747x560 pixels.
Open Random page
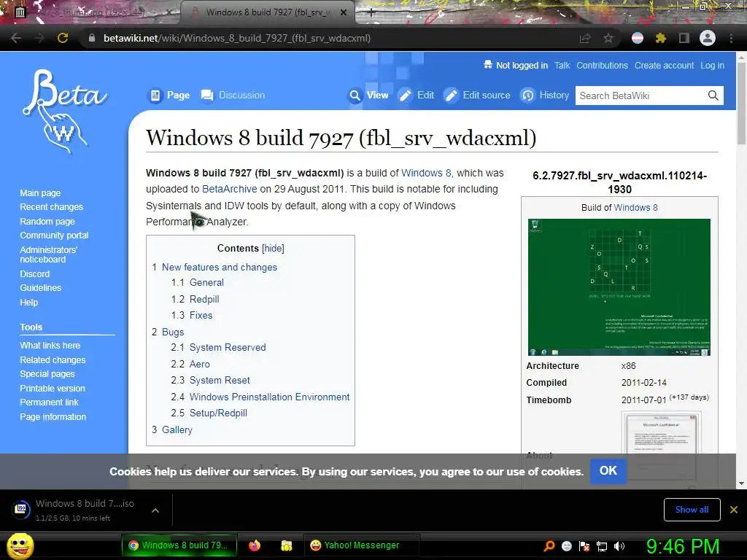coord(47,222)
